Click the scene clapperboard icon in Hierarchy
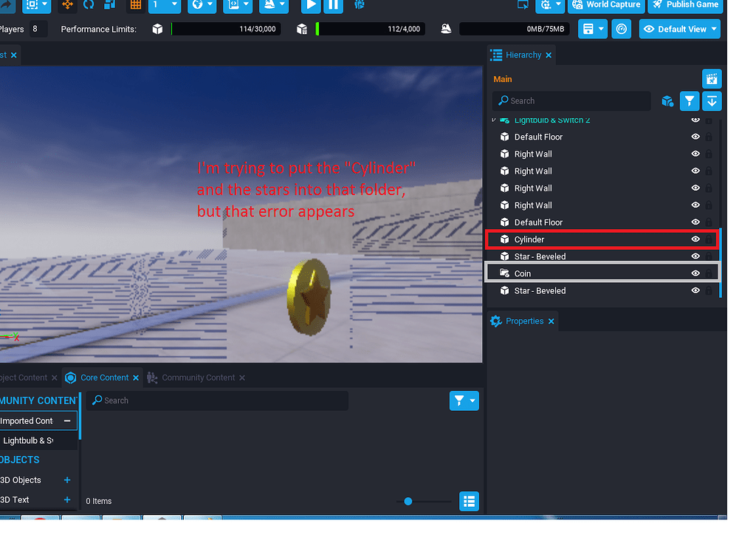756x546 pixels. click(712, 78)
